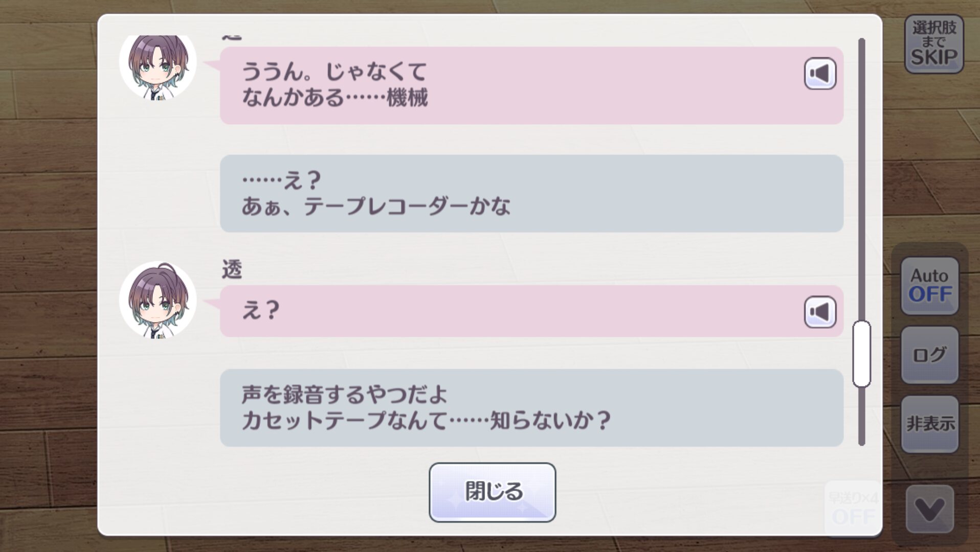Image resolution: width=980 pixels, height=552 pixels.
Task: Click the cut-off name label atop the log
Action: (x=232, y=37)
